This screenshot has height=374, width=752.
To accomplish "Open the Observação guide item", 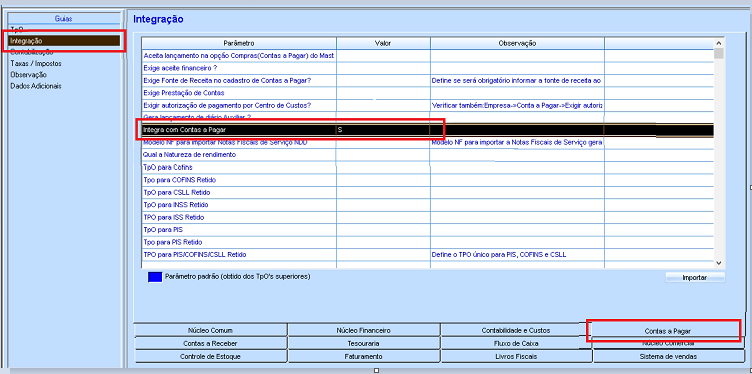I will 28,75.
